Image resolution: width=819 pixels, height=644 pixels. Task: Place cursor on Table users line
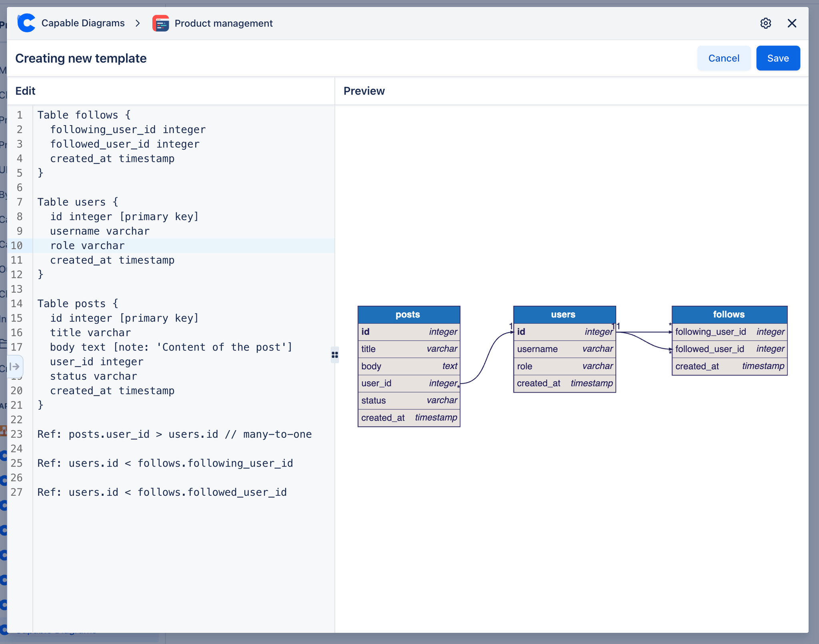(78, 202)
